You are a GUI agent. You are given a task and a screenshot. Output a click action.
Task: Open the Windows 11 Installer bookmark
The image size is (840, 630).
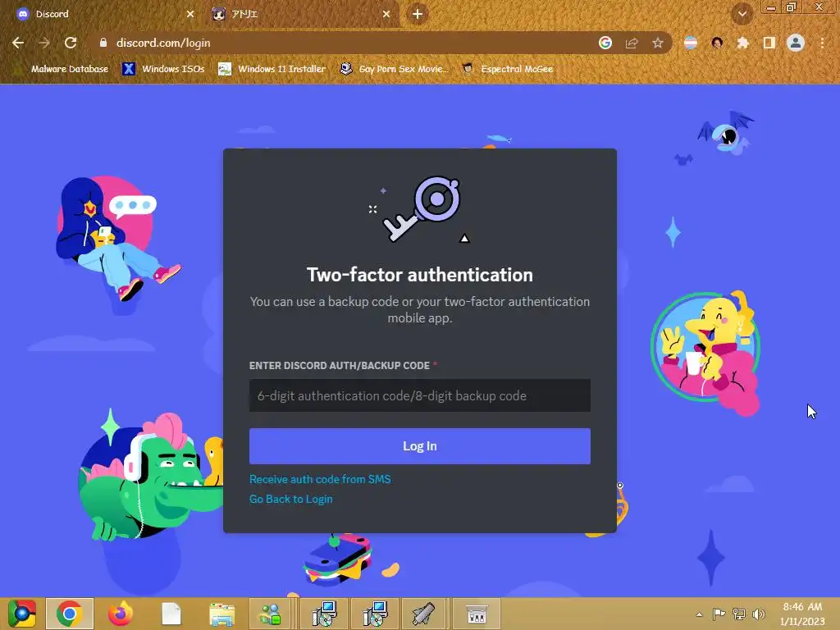coord(272,69)
